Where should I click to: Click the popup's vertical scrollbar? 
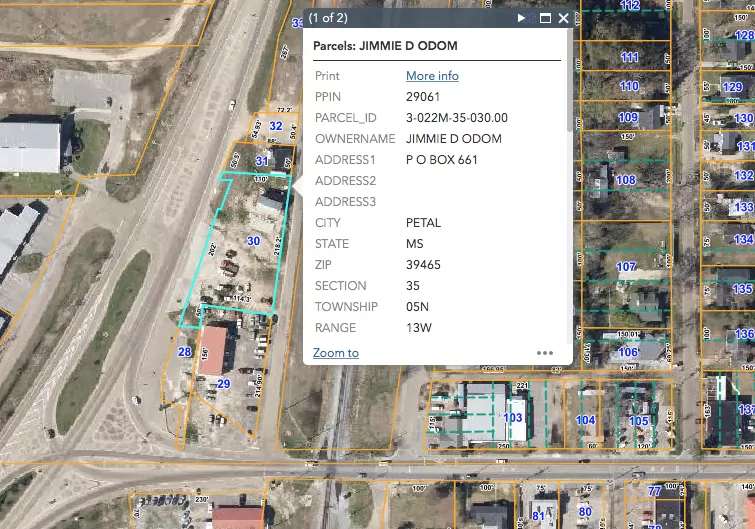point(570,100)
